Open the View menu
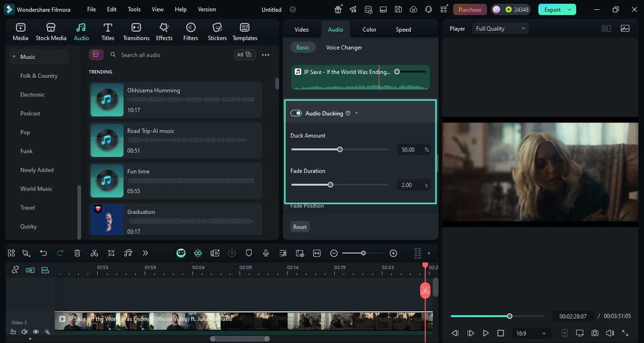Screen dimensions: 644x343 (158, 9)
